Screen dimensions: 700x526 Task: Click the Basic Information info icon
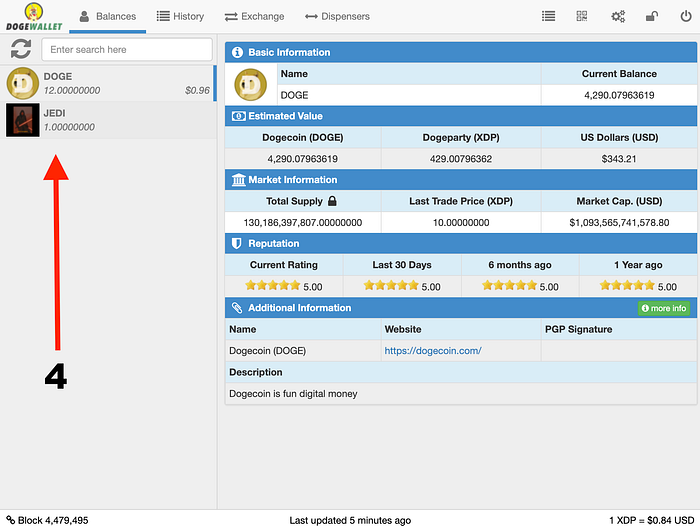(237, 52)
